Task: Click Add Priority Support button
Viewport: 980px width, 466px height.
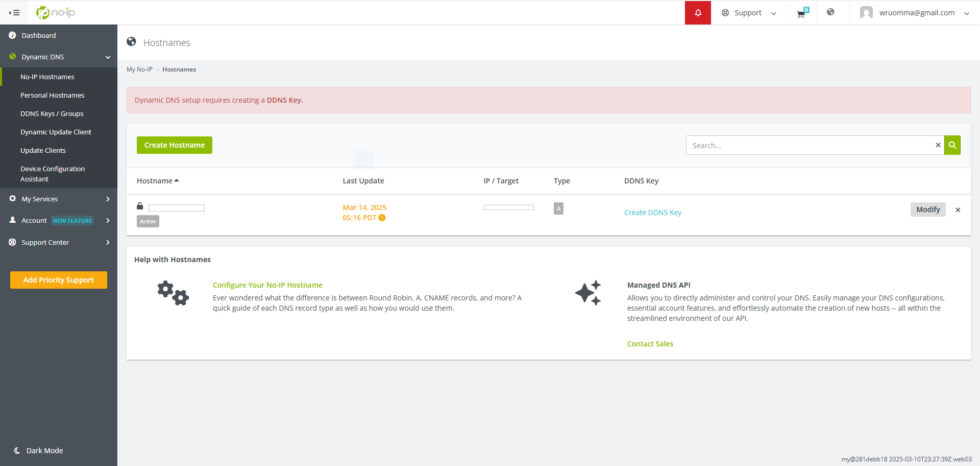Action: (59, 280)
